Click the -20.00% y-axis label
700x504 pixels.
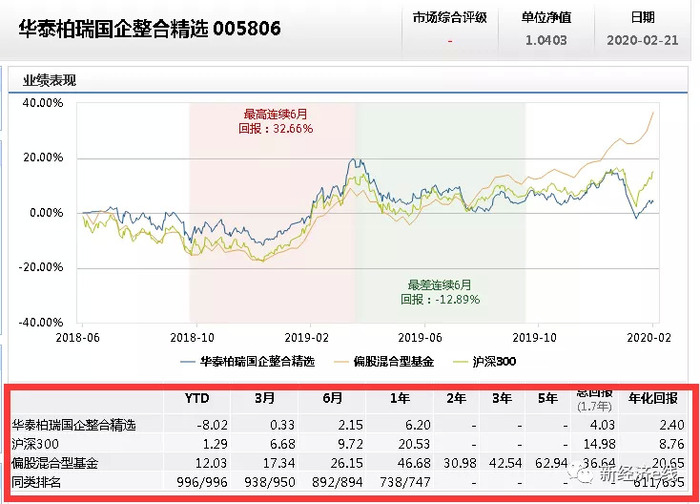click(41, 267)
